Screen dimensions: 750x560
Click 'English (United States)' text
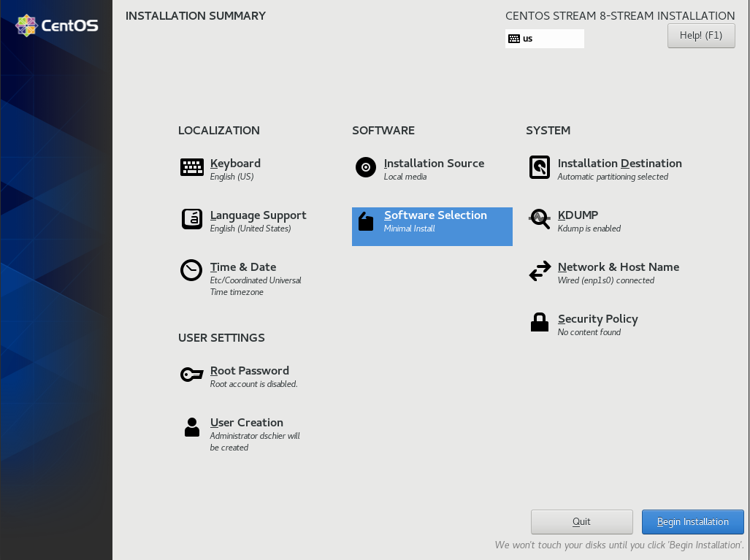coord(250,229)
